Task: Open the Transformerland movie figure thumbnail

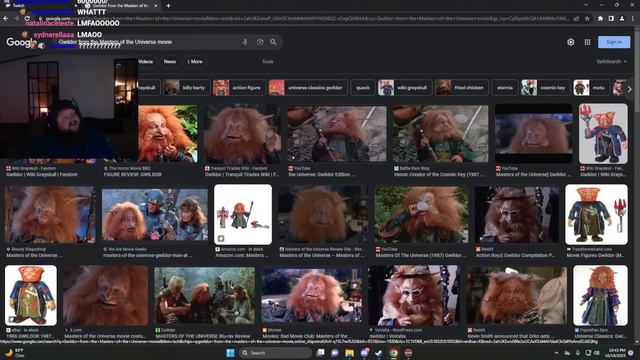Action: 596,214
